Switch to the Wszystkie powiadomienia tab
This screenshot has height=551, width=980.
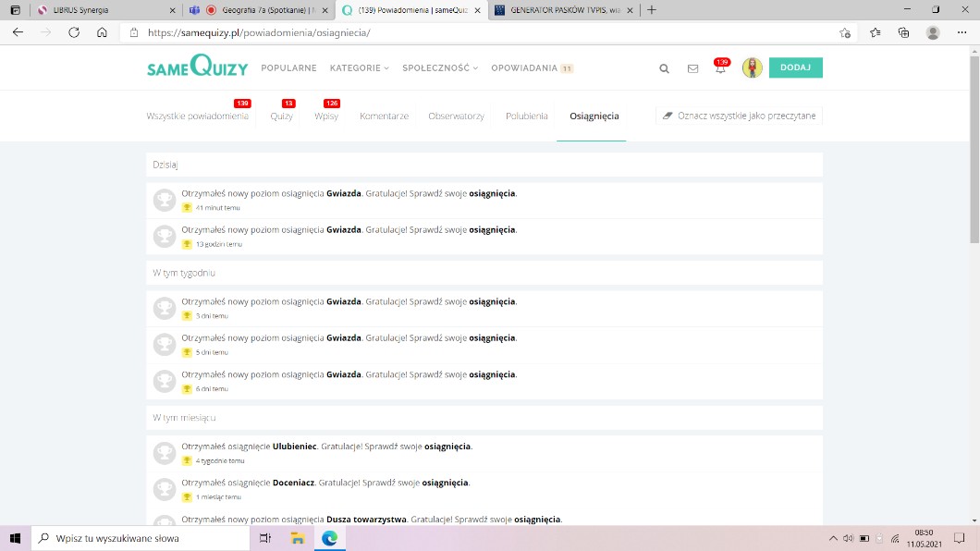pos(197,116)
